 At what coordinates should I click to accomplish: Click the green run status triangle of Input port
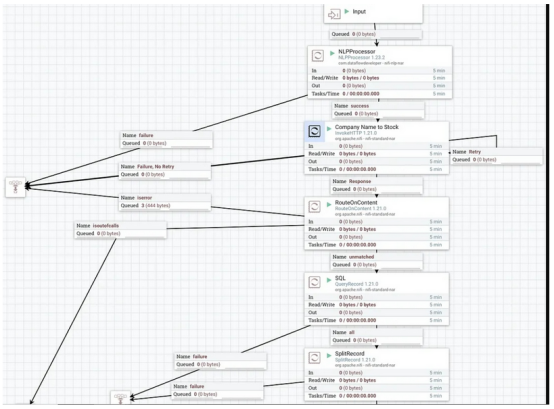tap(347, 11)
